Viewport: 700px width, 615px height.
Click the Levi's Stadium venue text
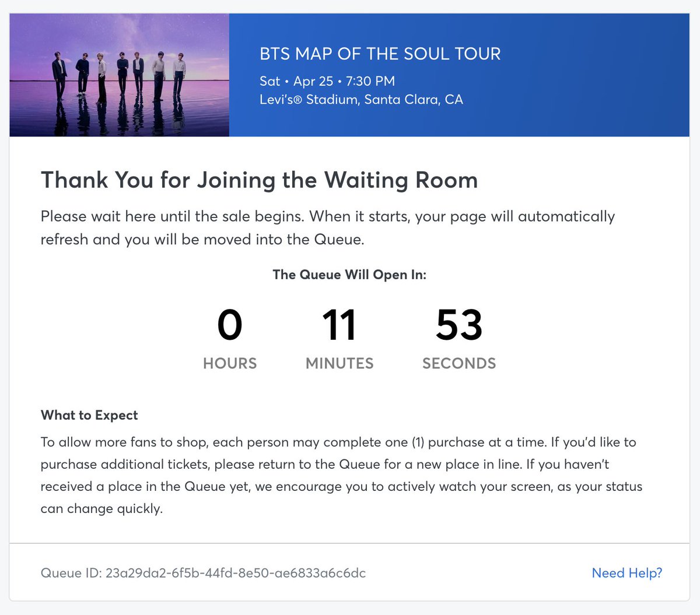361,100
